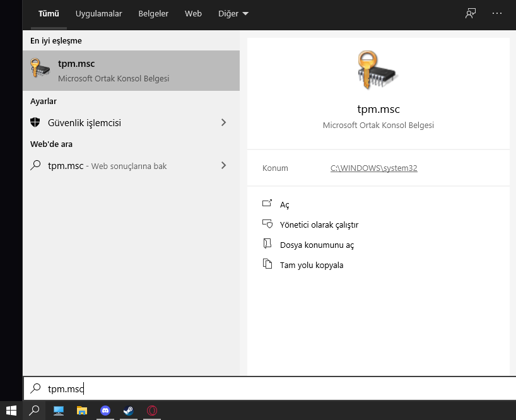Click Microsoft Ortak Konsol Belgesi preview subtitle
The width and height of the screenshot is (516, 420).
point(378,125)
